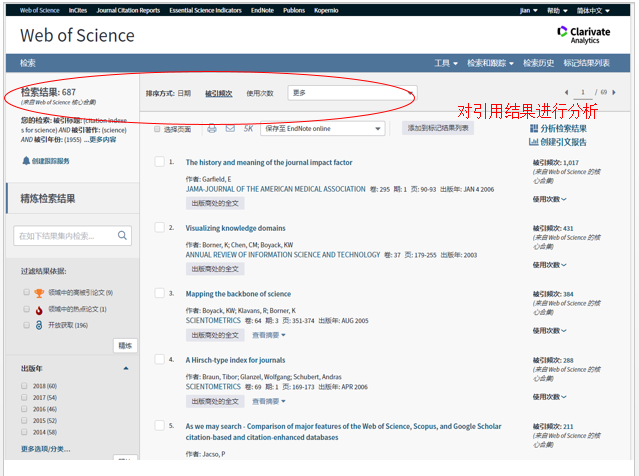Select the checkbox for result 3
This screenshot has height=476, width=639.
pyautogui.click(x=159, y=293)
